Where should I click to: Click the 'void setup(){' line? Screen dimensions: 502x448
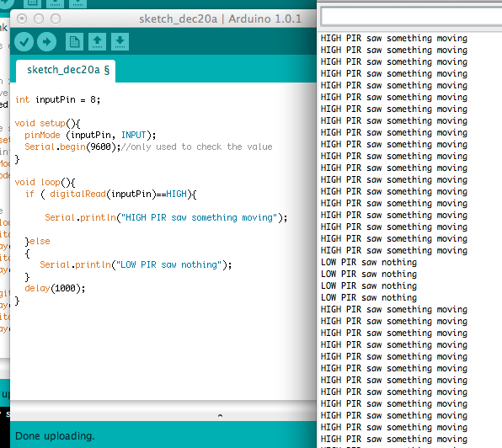(x=48, y=123)
